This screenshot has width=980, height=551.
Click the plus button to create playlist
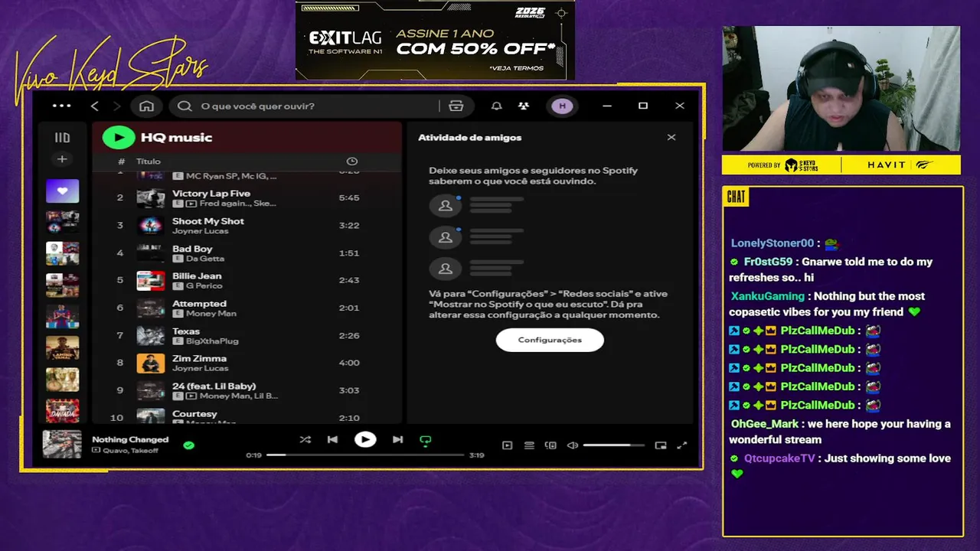click(x=62, y=159)
